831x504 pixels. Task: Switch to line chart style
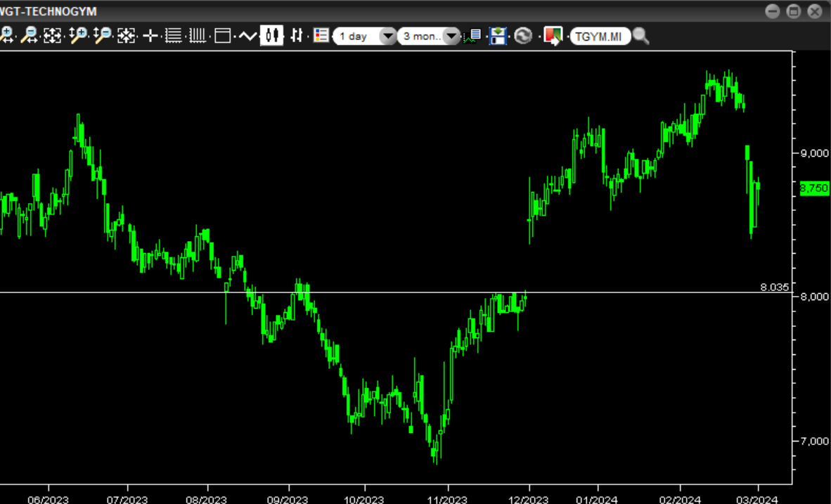(x=247, y=36)
